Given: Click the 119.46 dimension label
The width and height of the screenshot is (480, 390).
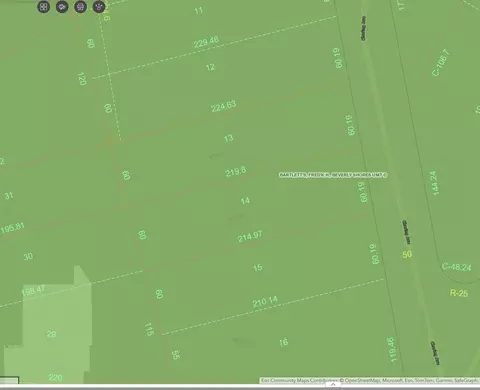Looking at the screenshot, I should click(x=391, y=350).
